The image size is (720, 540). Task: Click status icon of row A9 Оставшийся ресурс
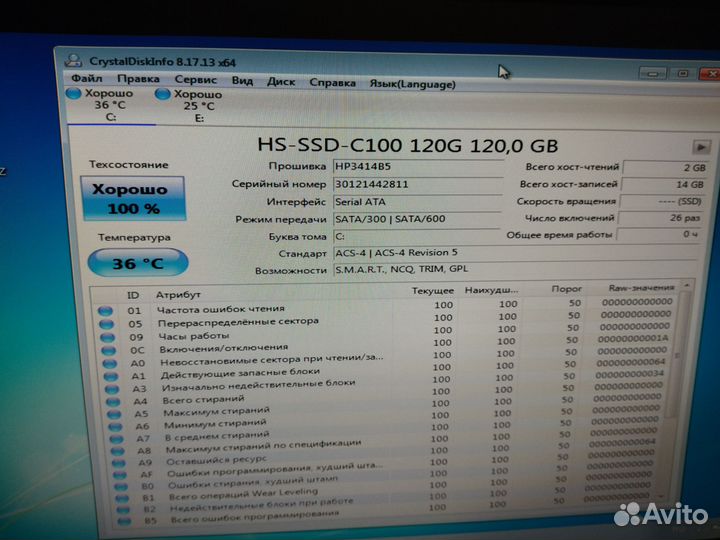point(118,463)
